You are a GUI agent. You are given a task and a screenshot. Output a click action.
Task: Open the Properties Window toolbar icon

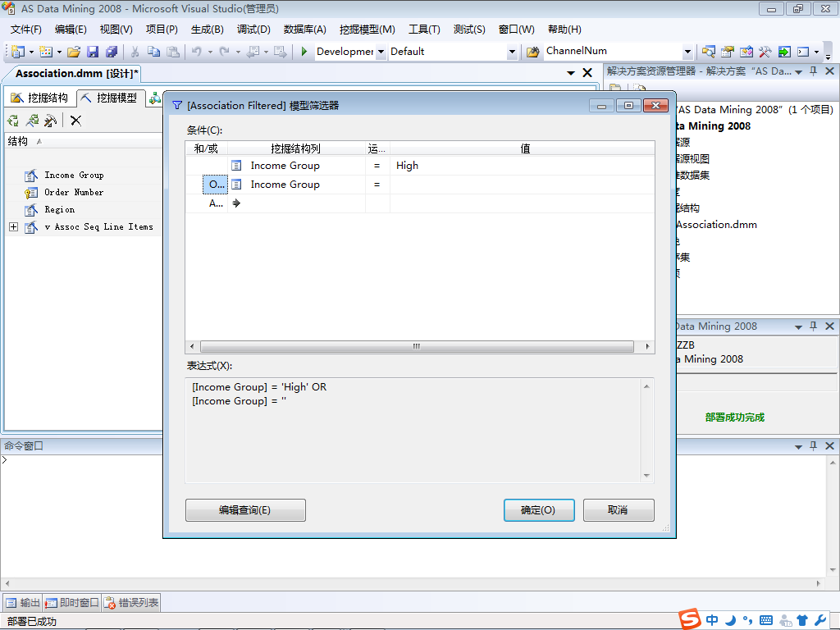coord(727,52)
